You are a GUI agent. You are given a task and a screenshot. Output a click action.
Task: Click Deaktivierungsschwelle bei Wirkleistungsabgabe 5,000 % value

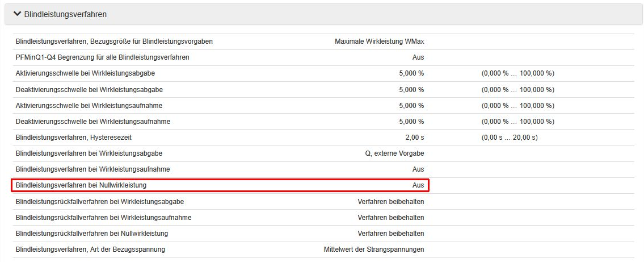pos(411,90)
